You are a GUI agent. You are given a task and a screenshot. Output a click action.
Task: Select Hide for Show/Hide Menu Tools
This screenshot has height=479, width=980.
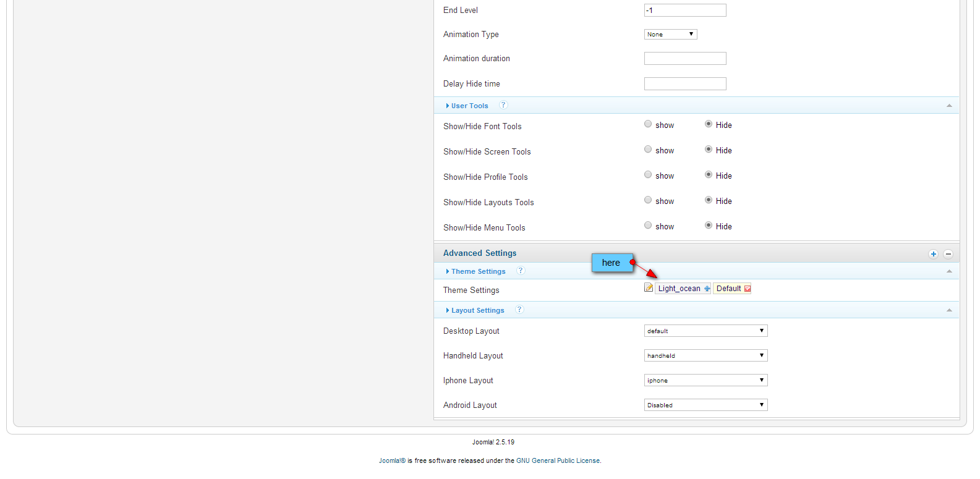(x=709, y=226)
